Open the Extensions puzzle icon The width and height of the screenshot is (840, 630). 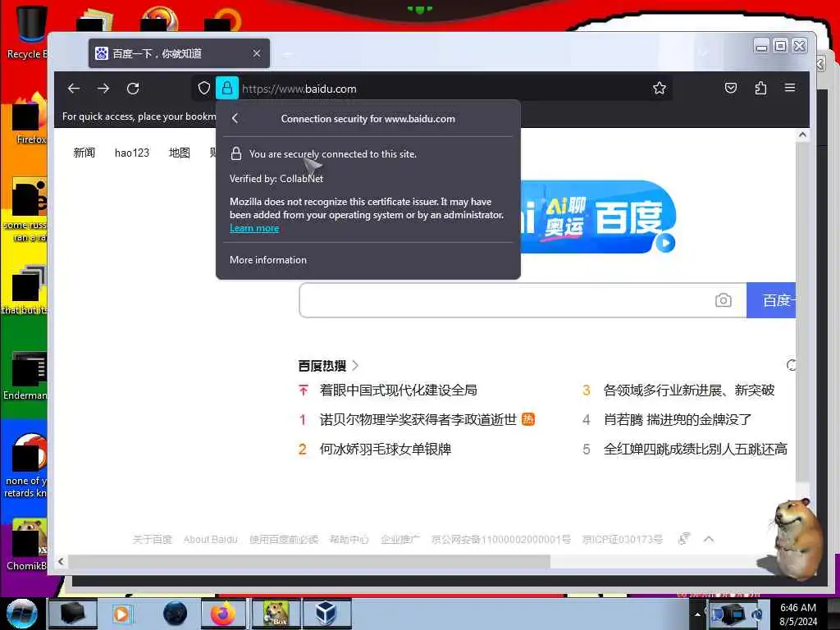coord(760,88)
